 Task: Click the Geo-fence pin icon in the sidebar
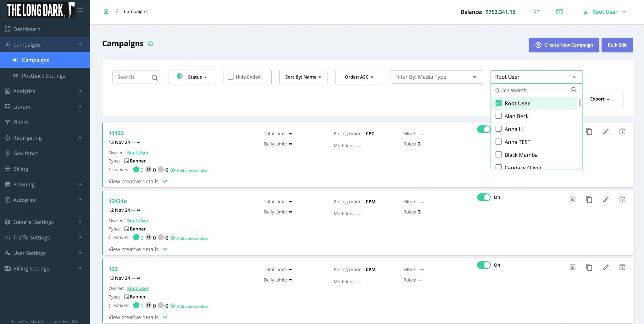click(8, 153)
